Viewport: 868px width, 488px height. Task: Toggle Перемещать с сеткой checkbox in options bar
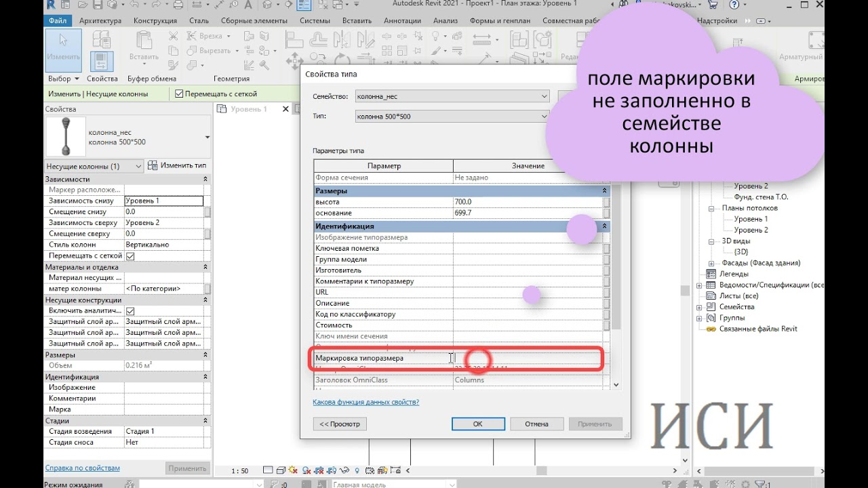179,94
